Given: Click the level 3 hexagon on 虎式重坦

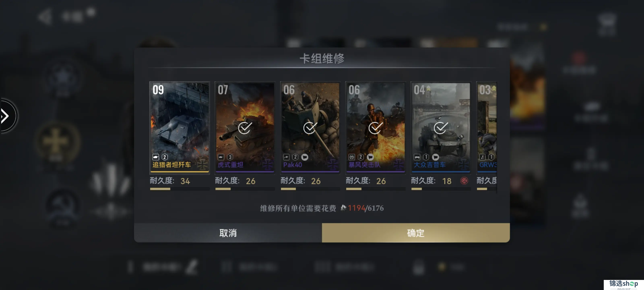Looking at the screenshot, I should point(230,157).
